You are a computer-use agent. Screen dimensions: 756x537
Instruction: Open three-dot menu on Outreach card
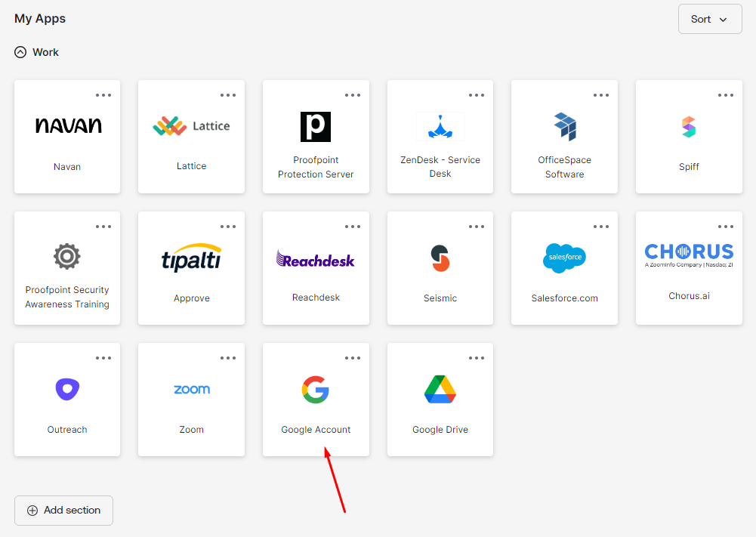[x=103, y=358]
